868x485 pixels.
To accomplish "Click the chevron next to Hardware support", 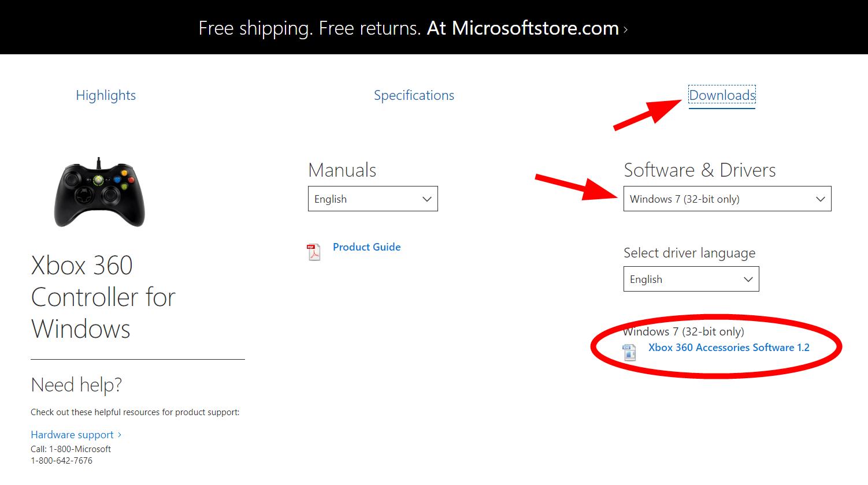I will click(x=120, y=435).
